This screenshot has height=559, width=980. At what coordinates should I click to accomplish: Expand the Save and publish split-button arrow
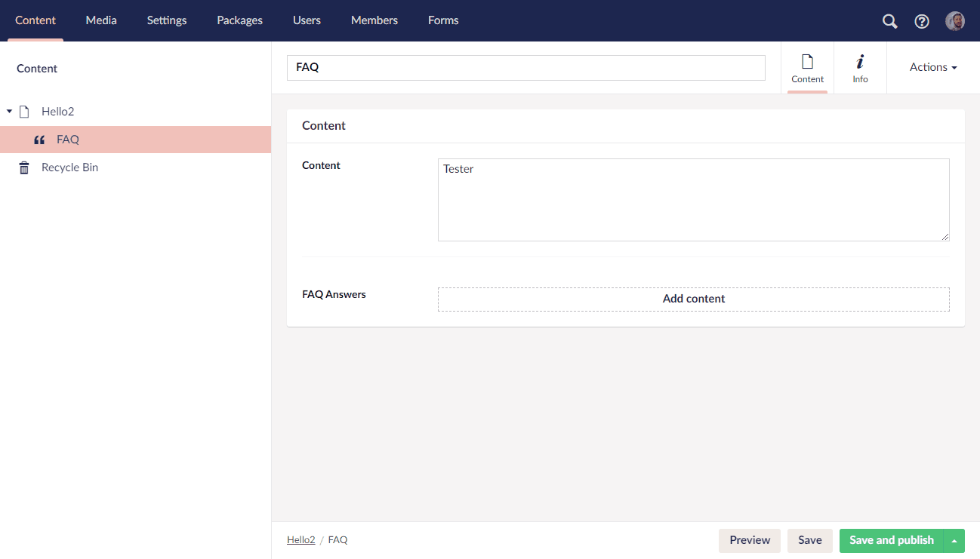tap(956, 540)
